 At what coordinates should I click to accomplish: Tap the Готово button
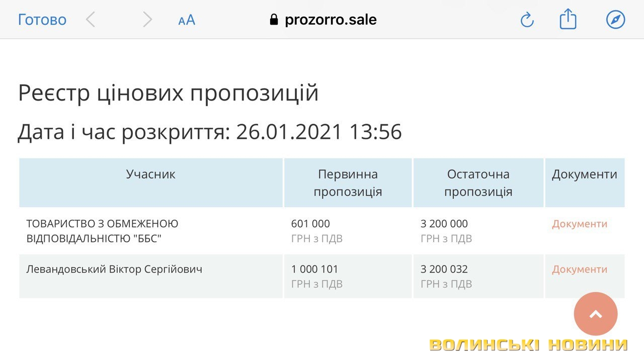tap(42, 20)
